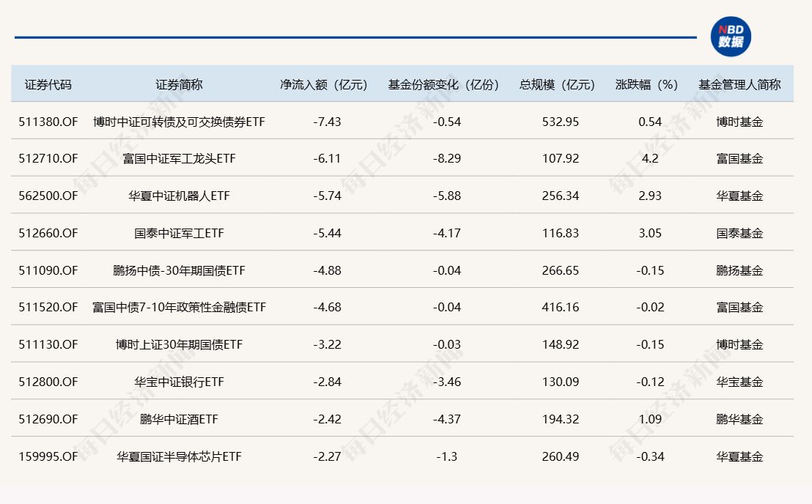Click the NBD数据 round logo
The image size is (812, 504).
point(730,37)
